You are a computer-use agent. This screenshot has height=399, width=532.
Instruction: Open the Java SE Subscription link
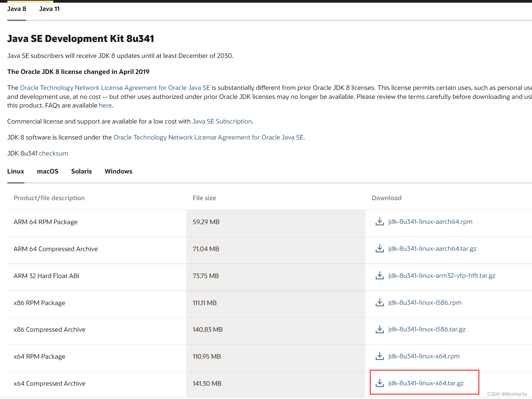(222, 121)
